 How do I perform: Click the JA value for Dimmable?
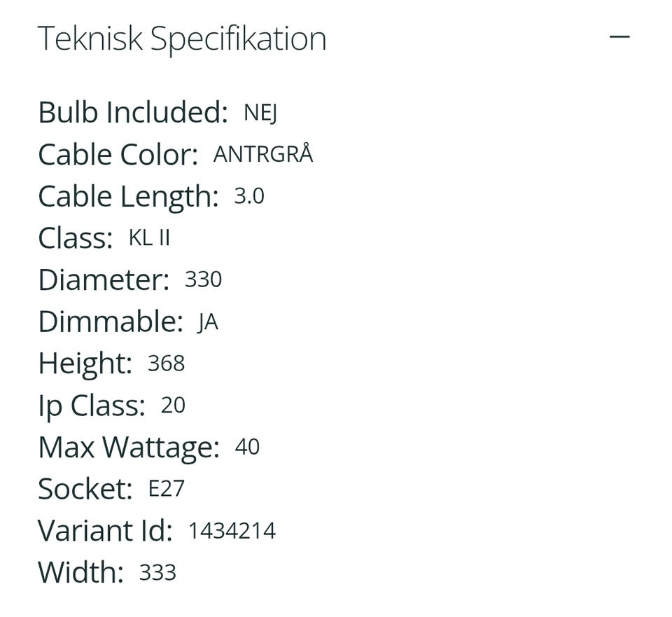tap(208, 323)
